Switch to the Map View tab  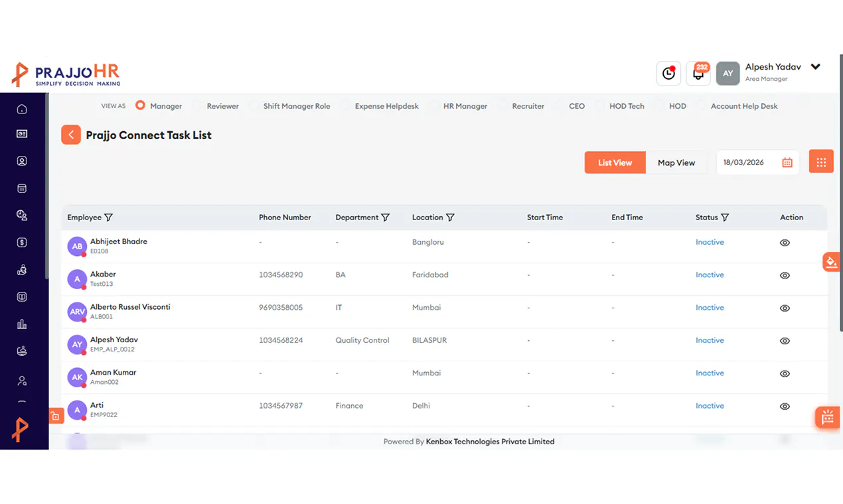pyautogui.click(x=676, y=162)
